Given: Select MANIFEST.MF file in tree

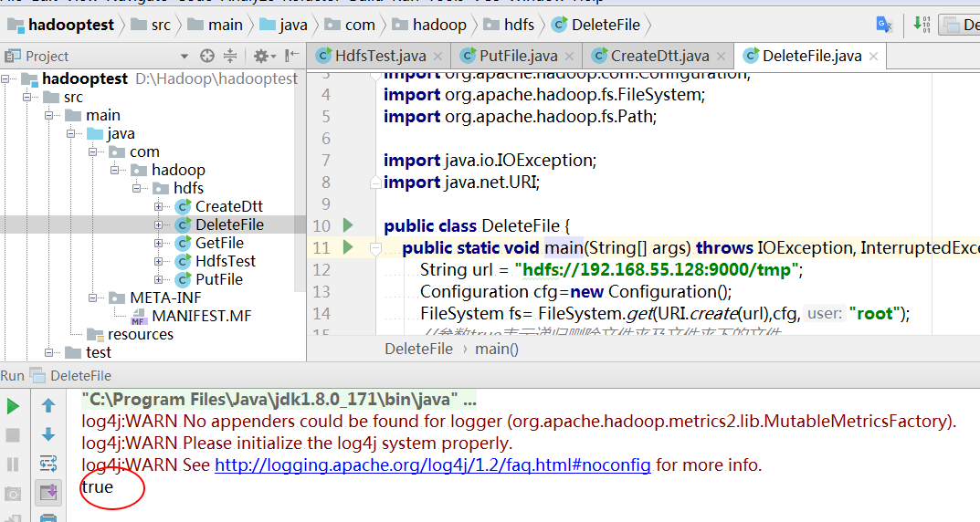Looking at the screenshot, I should 201,316.
